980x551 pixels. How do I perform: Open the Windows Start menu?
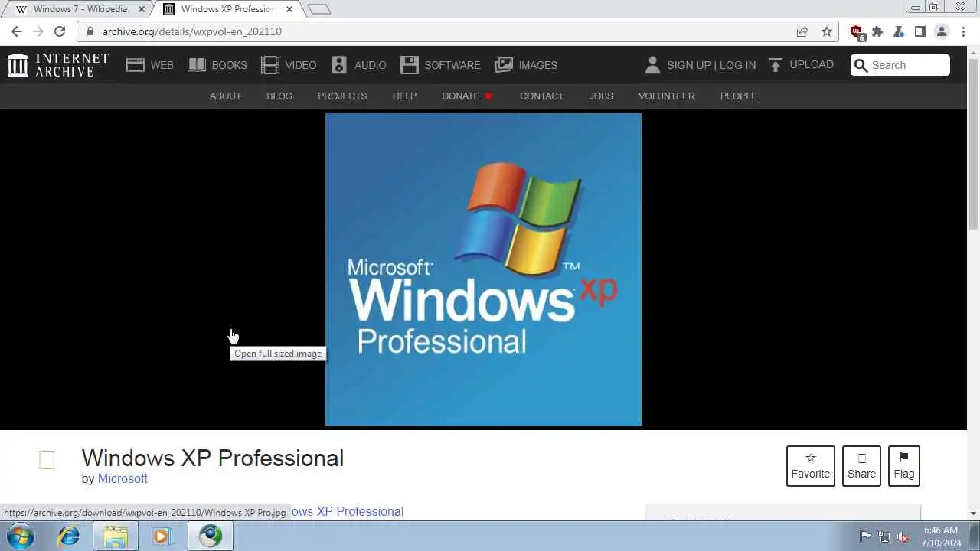(x=21, y=536)
